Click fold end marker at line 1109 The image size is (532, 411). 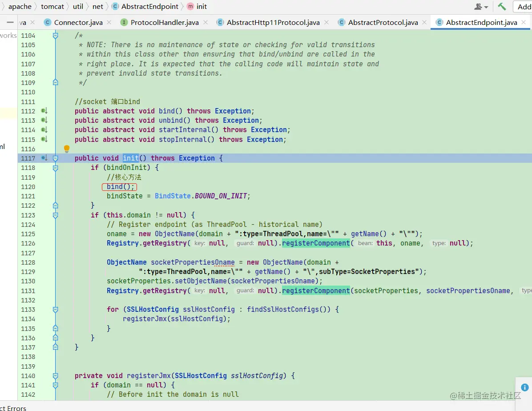point(55,82)
